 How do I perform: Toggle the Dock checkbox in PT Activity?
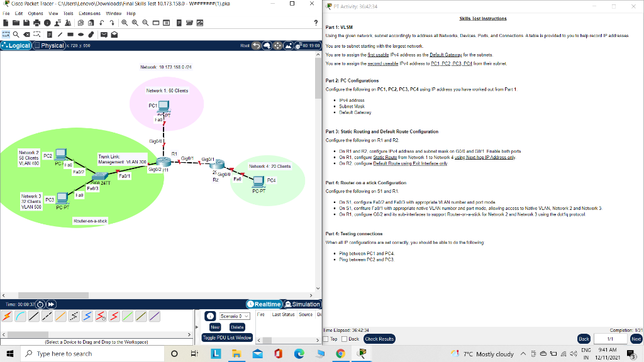pyautogui.click(x=344, y=339)
